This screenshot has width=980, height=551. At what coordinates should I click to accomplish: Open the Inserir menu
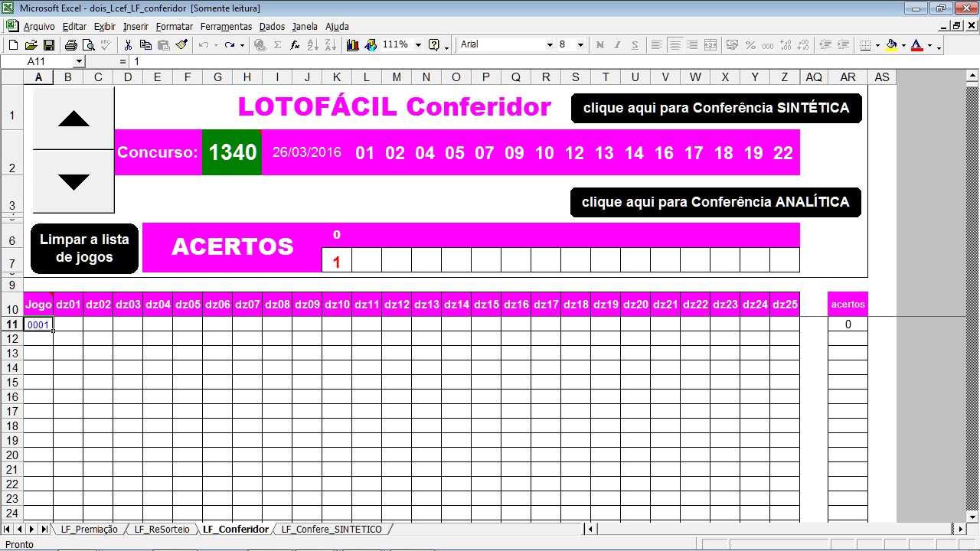[136, 26]
